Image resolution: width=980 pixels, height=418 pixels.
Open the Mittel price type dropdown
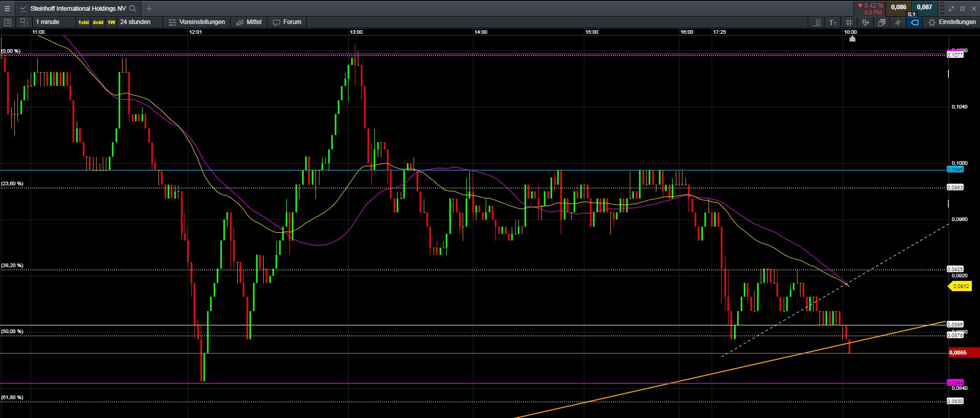click(249, 22)
